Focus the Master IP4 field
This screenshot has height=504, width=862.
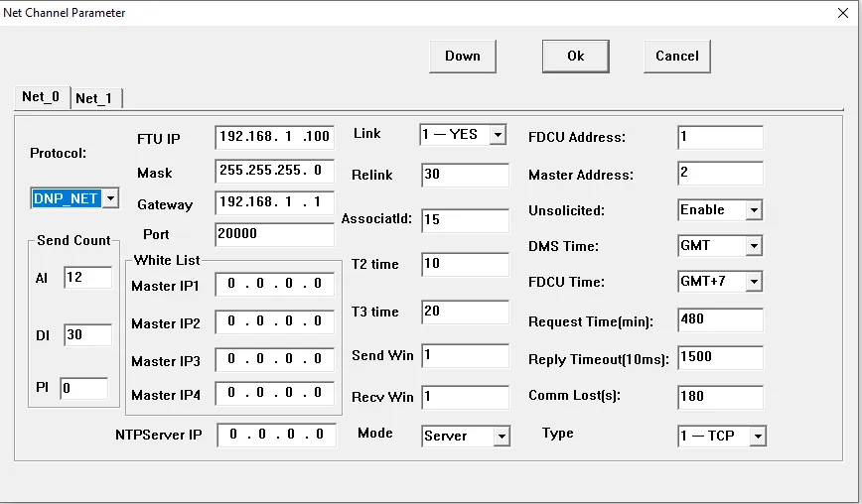tap(274, 393)
